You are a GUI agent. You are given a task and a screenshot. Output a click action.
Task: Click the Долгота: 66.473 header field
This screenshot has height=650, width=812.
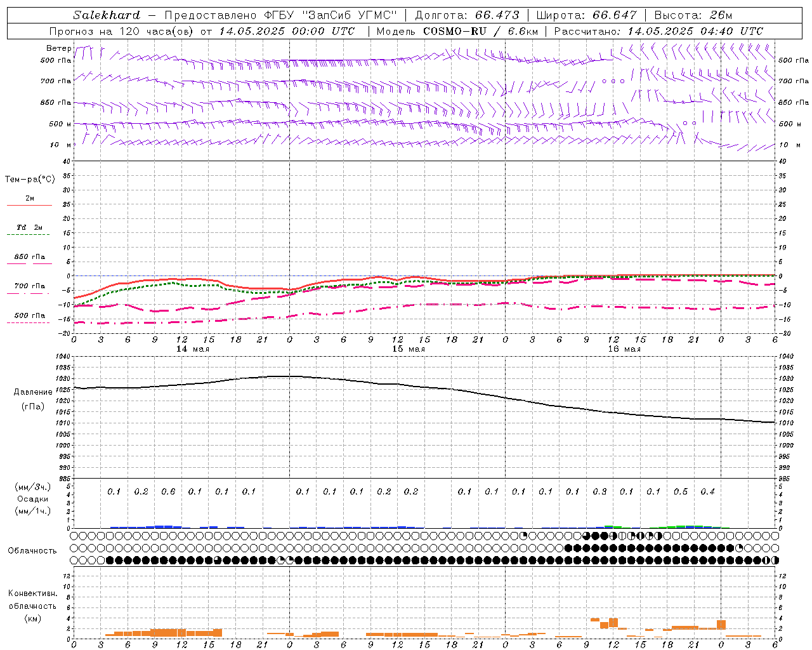(467, 15)
